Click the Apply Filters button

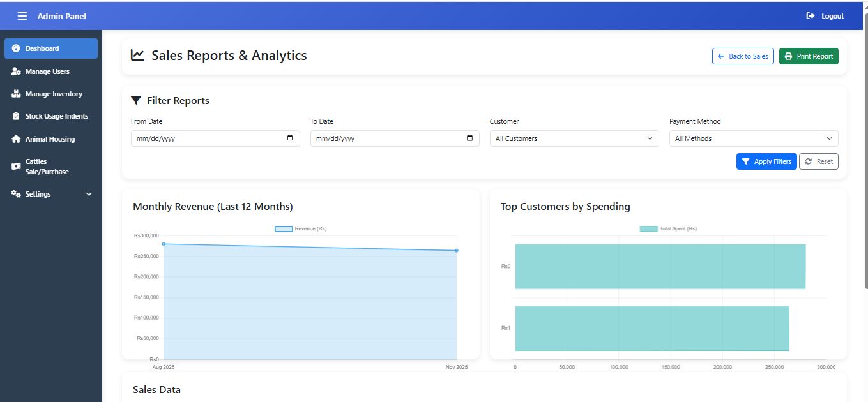766,161
